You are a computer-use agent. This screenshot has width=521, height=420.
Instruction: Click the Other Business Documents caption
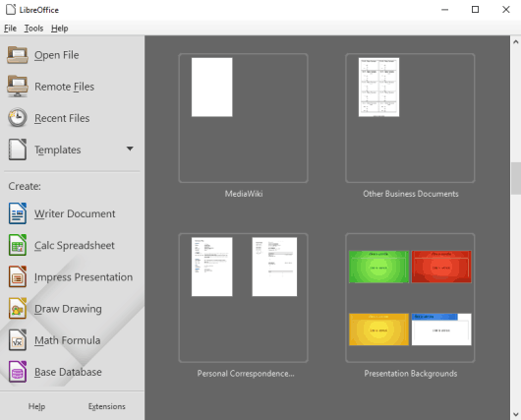click(411, 194)
